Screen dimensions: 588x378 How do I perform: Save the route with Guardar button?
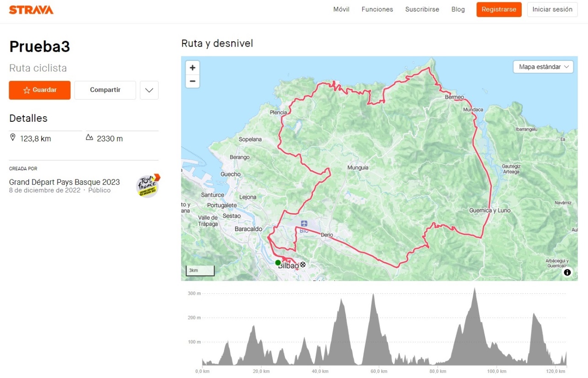click(x=40, y=90)
